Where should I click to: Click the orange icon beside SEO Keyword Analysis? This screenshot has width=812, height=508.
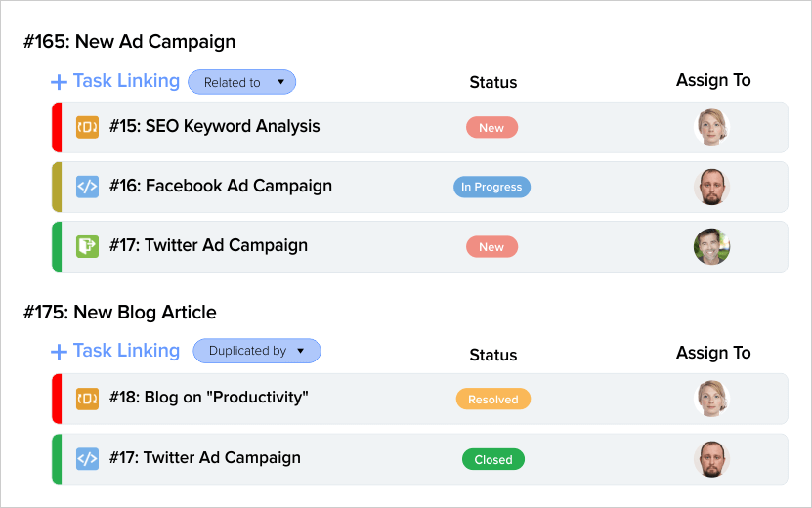pyautogui.click(x=87, y=127)
